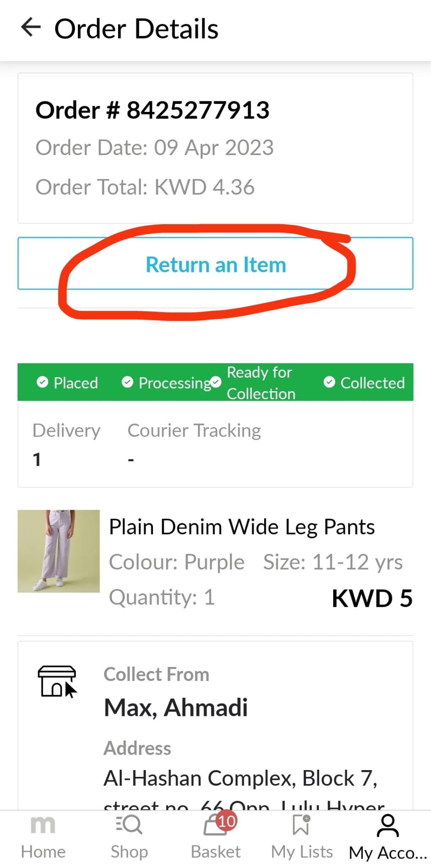
Task: Tap the Placed status checkmark
Action: (x=42, y=382)
